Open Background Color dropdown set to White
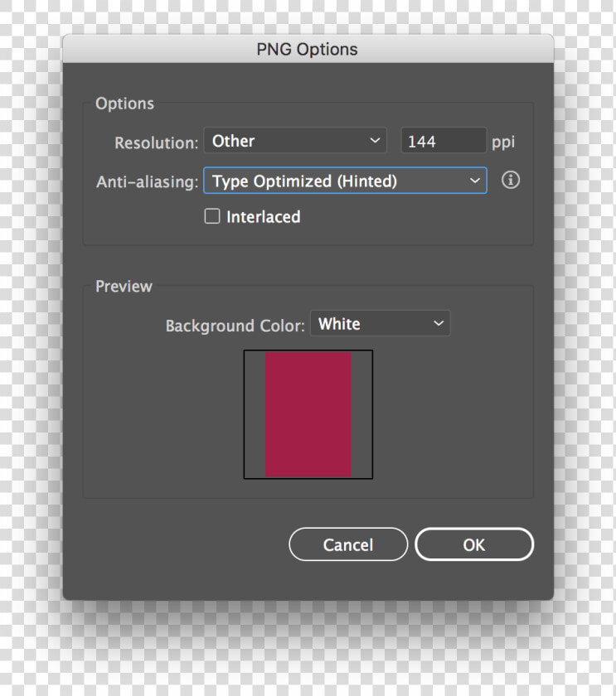Viewport: 616px width, 696px height. point(381,323)
